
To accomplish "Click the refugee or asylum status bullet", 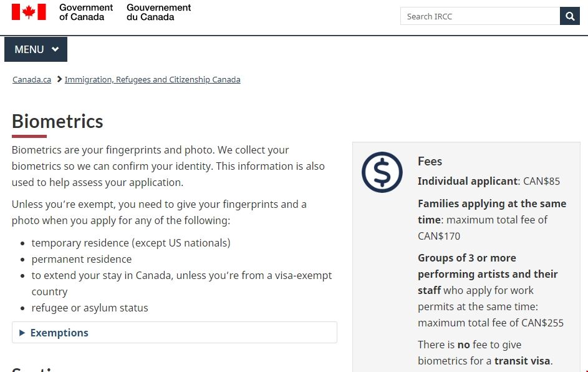I will coord(90,308).
